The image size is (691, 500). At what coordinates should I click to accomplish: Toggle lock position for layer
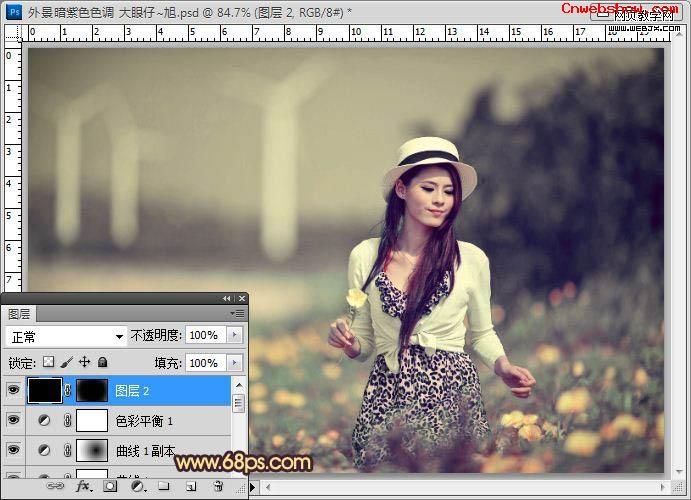click(84, 362)
